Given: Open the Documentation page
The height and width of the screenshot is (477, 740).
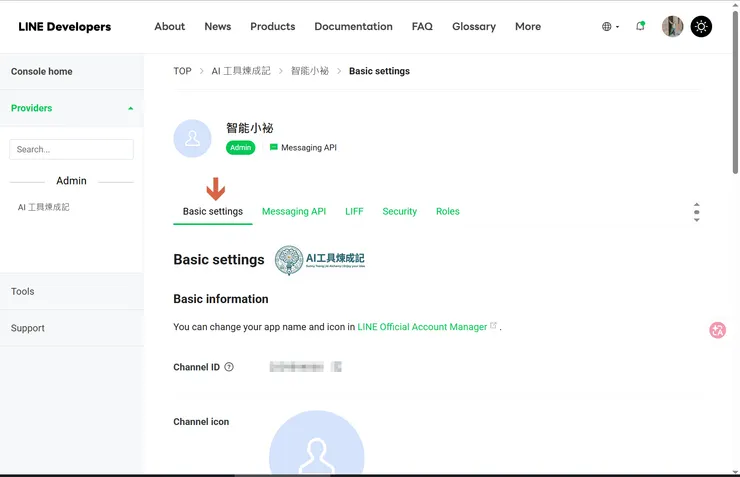Looking at the screenshot, I should click(353, 26).
